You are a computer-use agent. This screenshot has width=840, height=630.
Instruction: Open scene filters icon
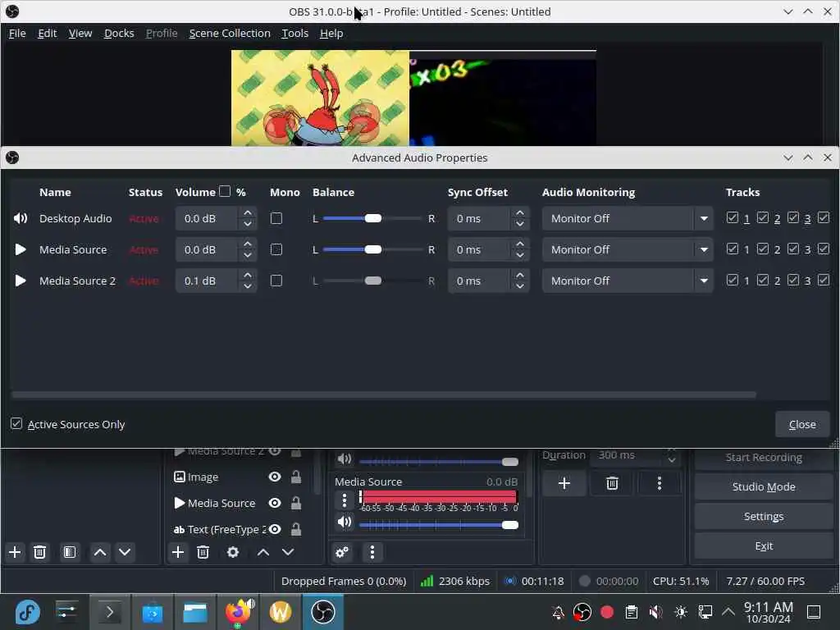coord(70,552)
